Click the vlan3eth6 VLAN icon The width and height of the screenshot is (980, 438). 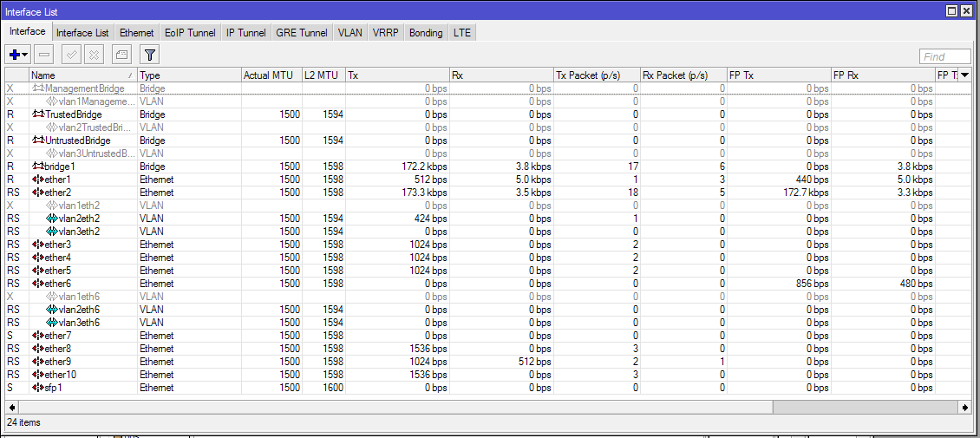(x=52, y=323)
